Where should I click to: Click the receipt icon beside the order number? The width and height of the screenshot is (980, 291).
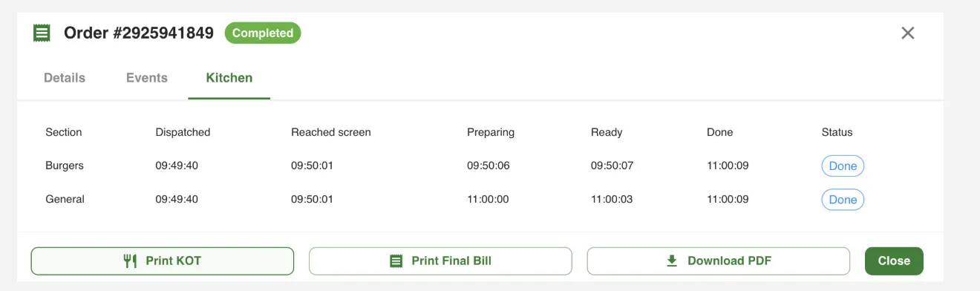(42, 33)
